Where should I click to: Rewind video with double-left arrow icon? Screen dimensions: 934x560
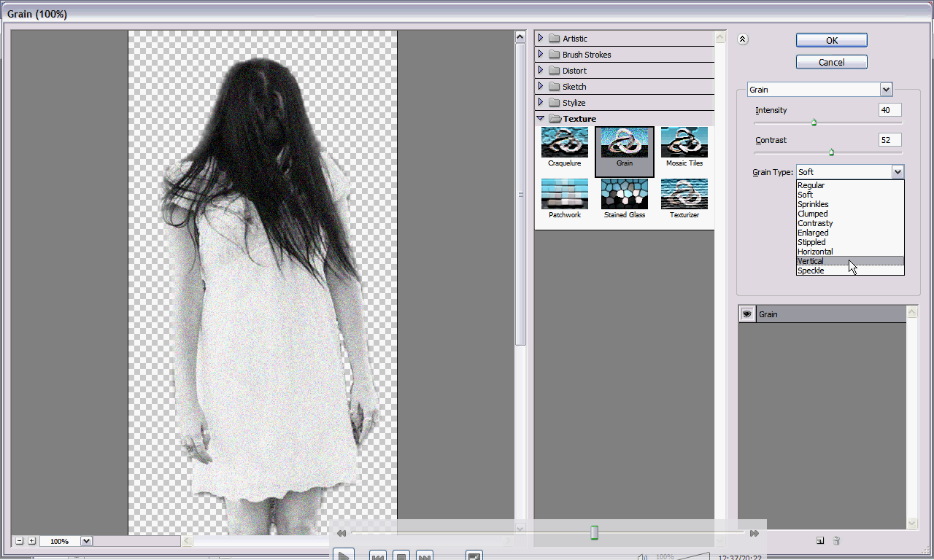[341, 534]
